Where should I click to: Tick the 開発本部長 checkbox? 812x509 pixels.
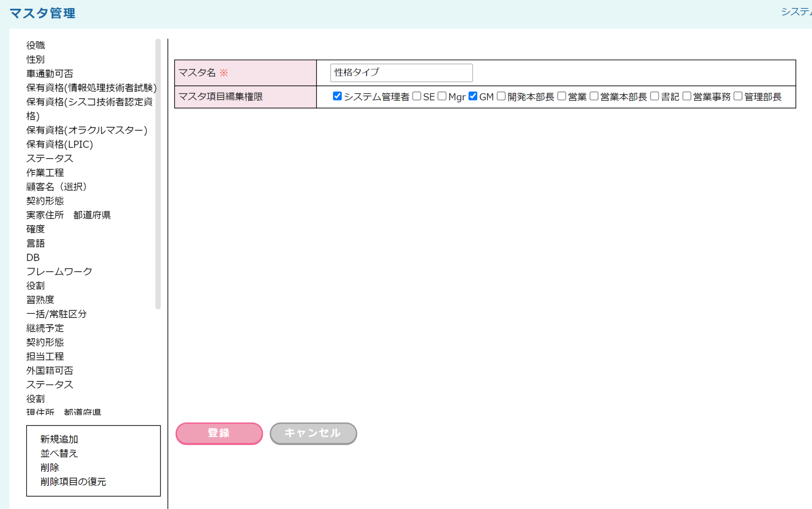(501, 96)
